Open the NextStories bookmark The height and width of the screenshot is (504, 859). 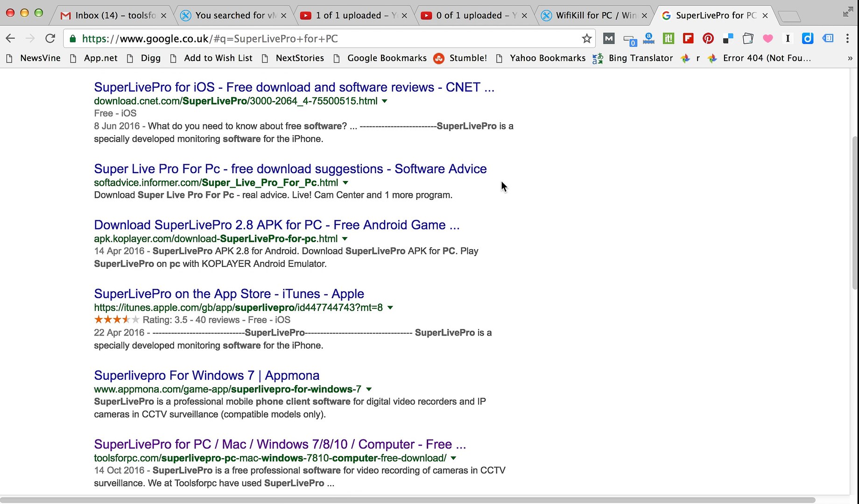click(x=293, y=58)
